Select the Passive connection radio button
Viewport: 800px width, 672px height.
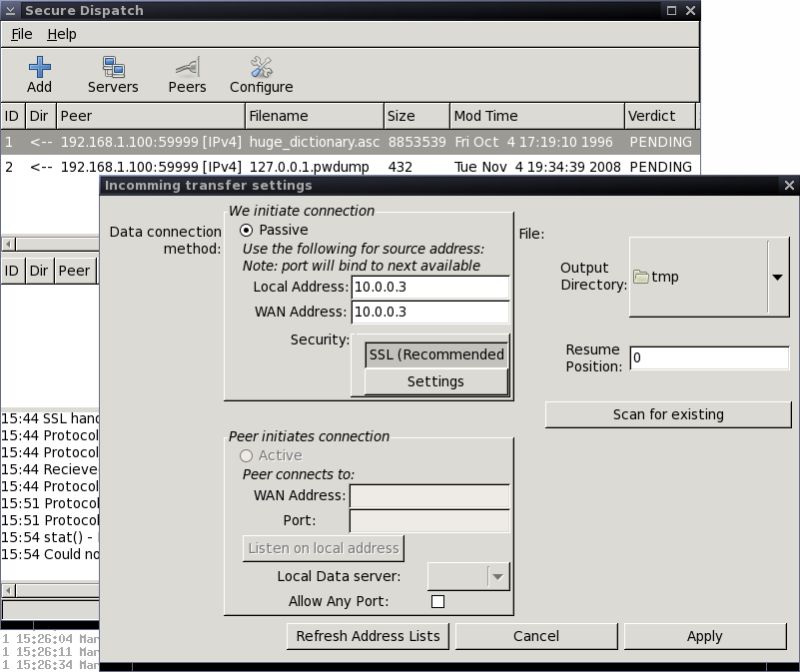pyautogui.click(x=246, y=230)
